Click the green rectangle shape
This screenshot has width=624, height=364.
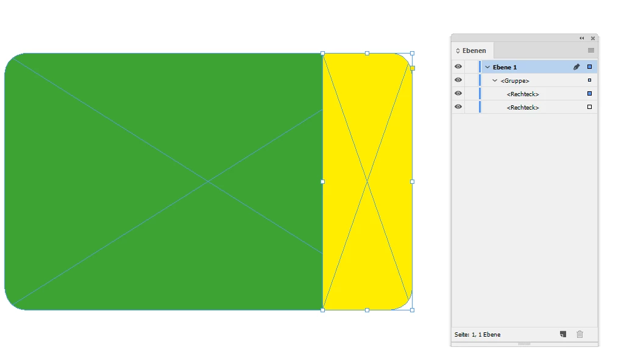(x=163, y=181)
